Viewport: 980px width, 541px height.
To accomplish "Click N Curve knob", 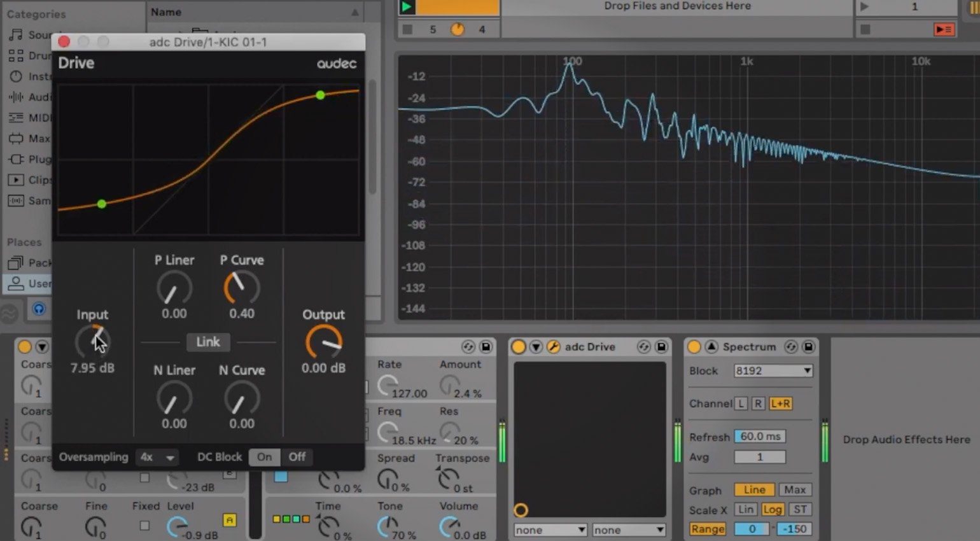I will point(242,398).
